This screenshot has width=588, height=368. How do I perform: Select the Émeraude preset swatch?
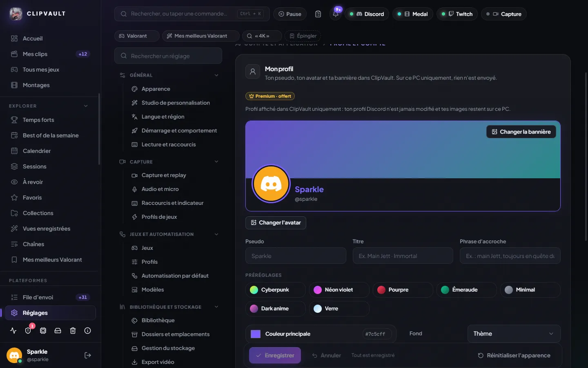coord(466,289)
